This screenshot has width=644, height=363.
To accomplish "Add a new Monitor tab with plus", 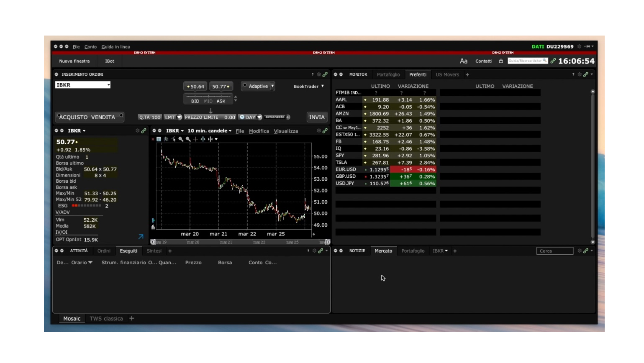I will tap(467, 75).
